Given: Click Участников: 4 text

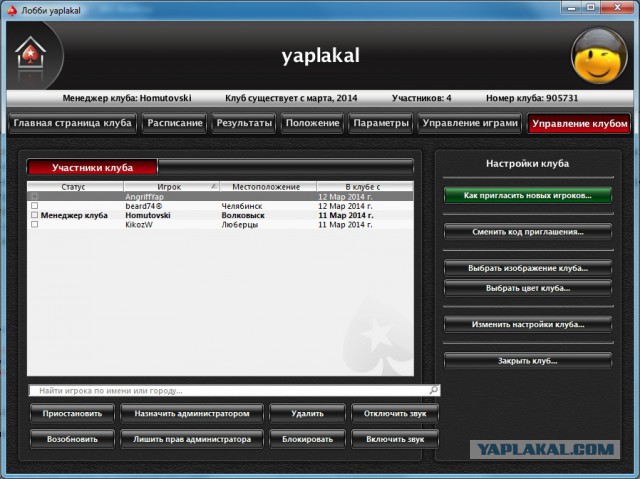Looking at the screenshot, I should 422,98.
